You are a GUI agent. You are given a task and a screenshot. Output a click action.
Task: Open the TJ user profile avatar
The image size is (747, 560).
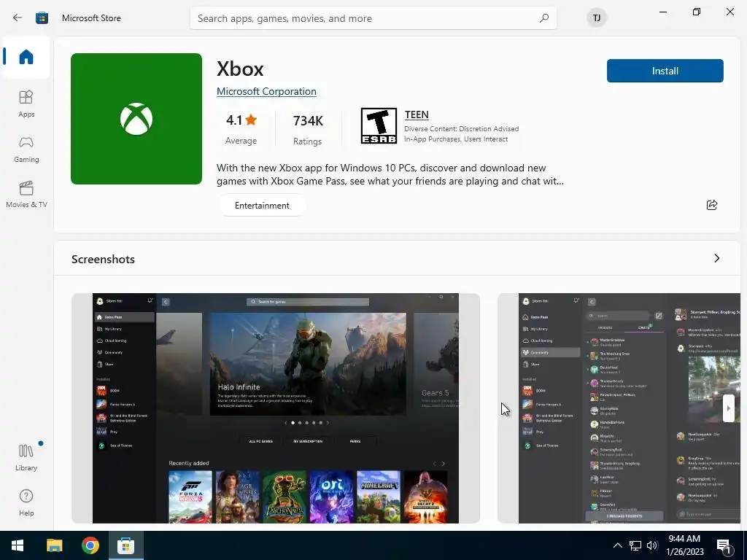pyautogui.click(x=597, y=18)
